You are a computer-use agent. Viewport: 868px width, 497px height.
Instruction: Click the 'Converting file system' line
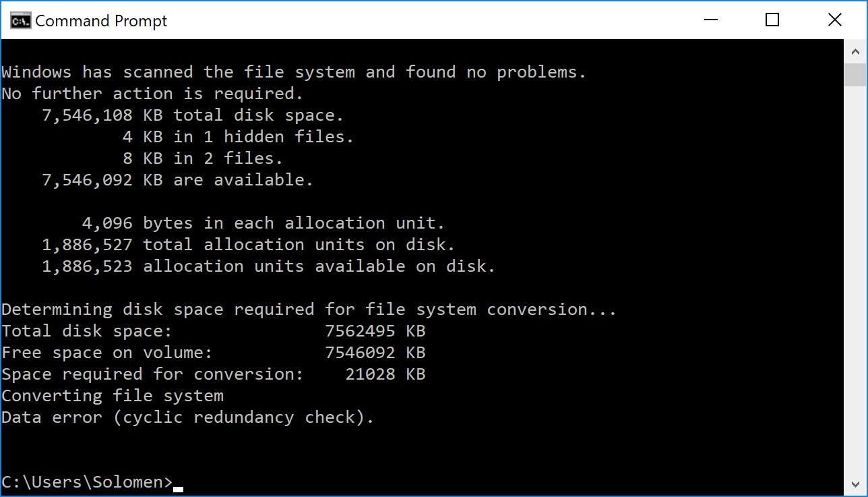pos(113,396)
